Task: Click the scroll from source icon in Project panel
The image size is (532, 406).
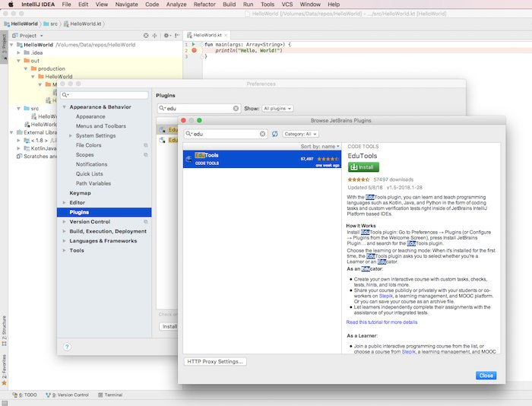Action: (x=146, y=35)
